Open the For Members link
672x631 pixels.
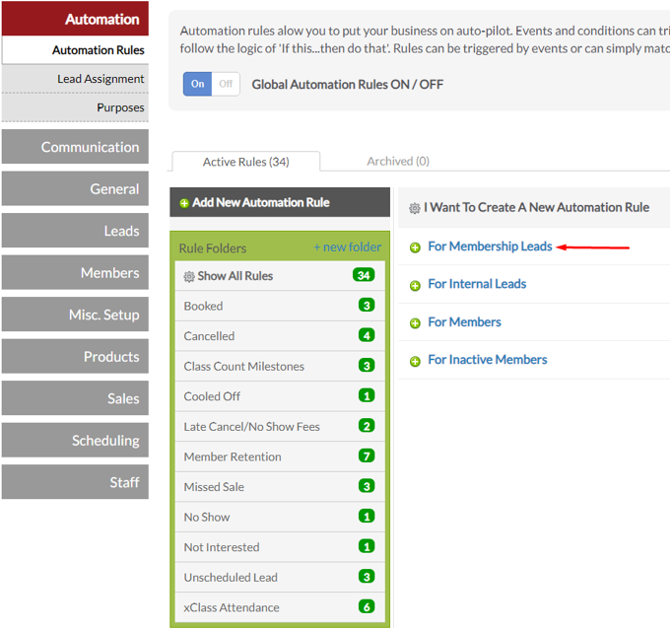464,322
